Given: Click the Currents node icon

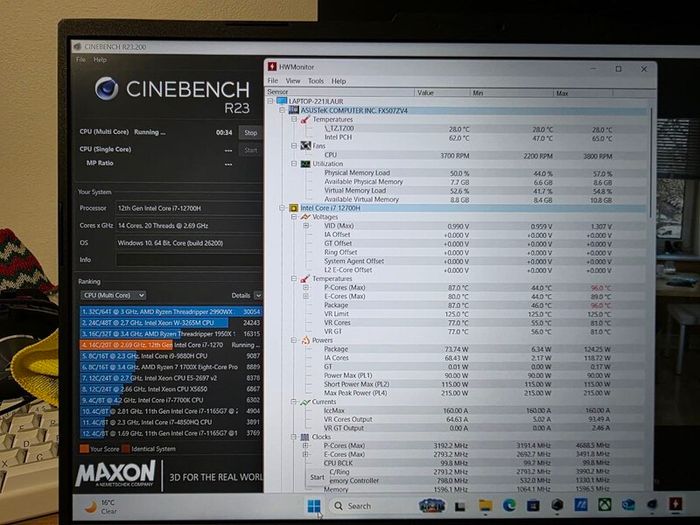Looking at the screenshot, I should [305, 402].
